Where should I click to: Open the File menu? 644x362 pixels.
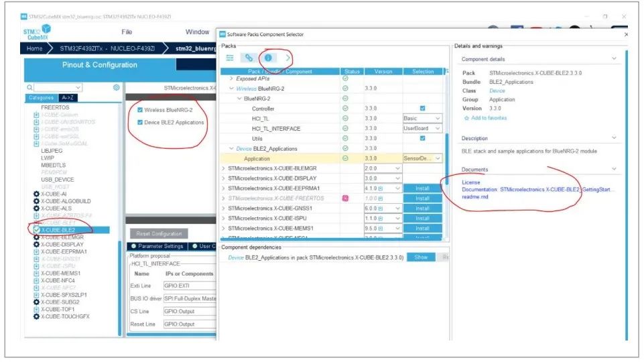click(127, 32)
